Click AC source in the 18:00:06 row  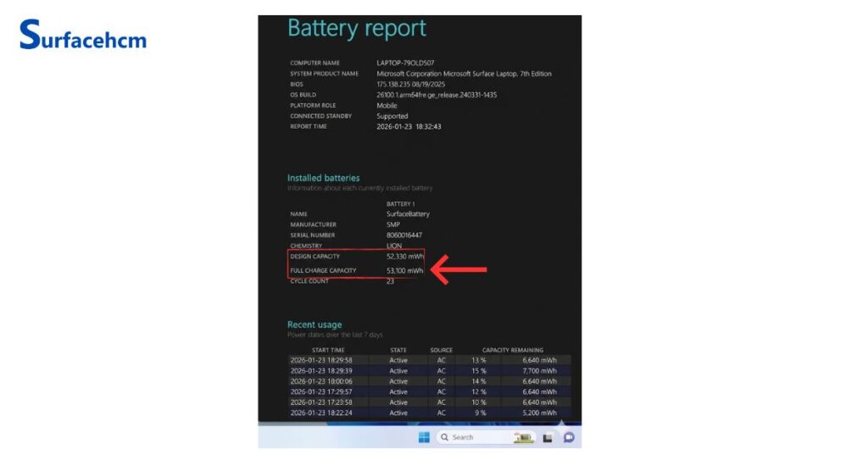[441, 381]
